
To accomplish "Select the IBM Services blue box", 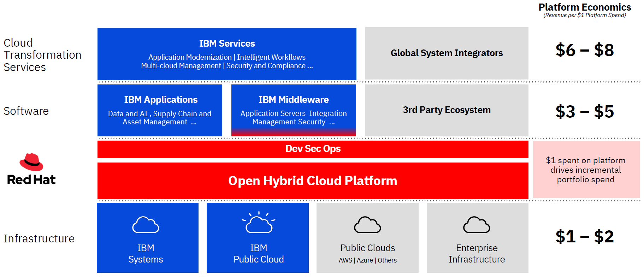I will [227, 54].
